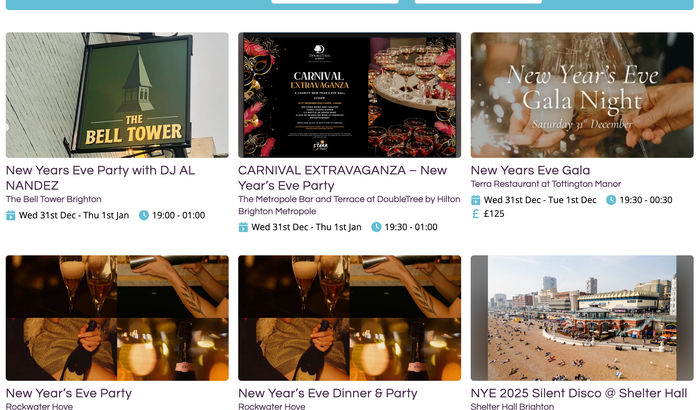
Task: Open New Years Eve Party with DJ AL NANDEZ
Action: [100, 178]
